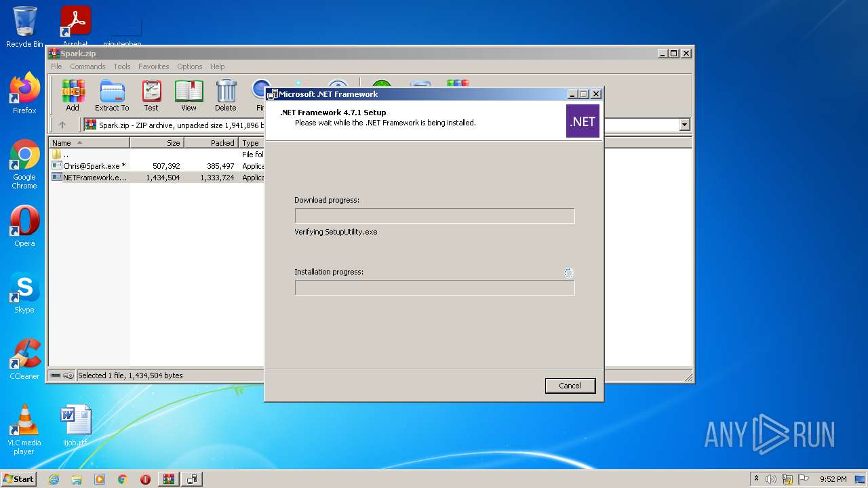Sort WinRAR list by Type column
Viewport: 868px width, 488px height.
[x=252, y=143]
